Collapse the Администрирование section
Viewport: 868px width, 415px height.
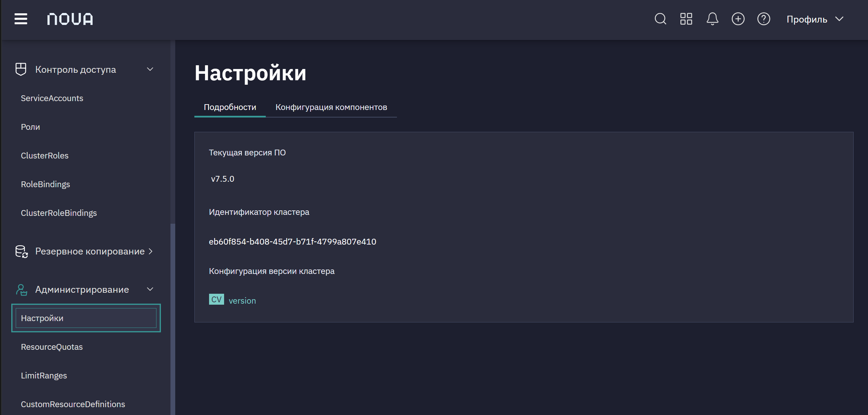150,289
